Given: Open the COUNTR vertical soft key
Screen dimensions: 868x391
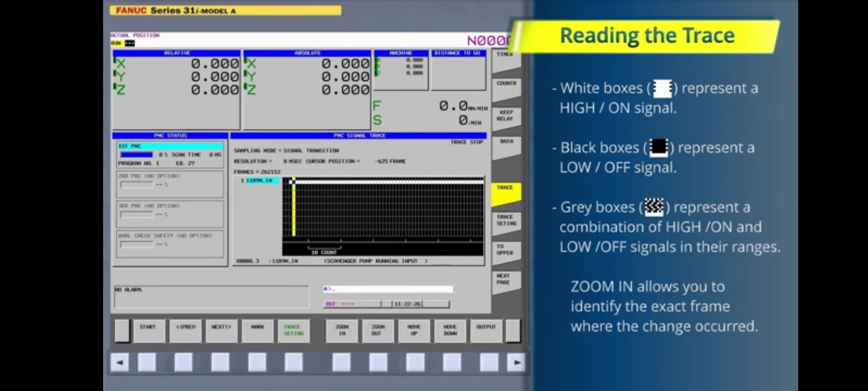Looking at the screenshot, I should [x=506, y=89].
